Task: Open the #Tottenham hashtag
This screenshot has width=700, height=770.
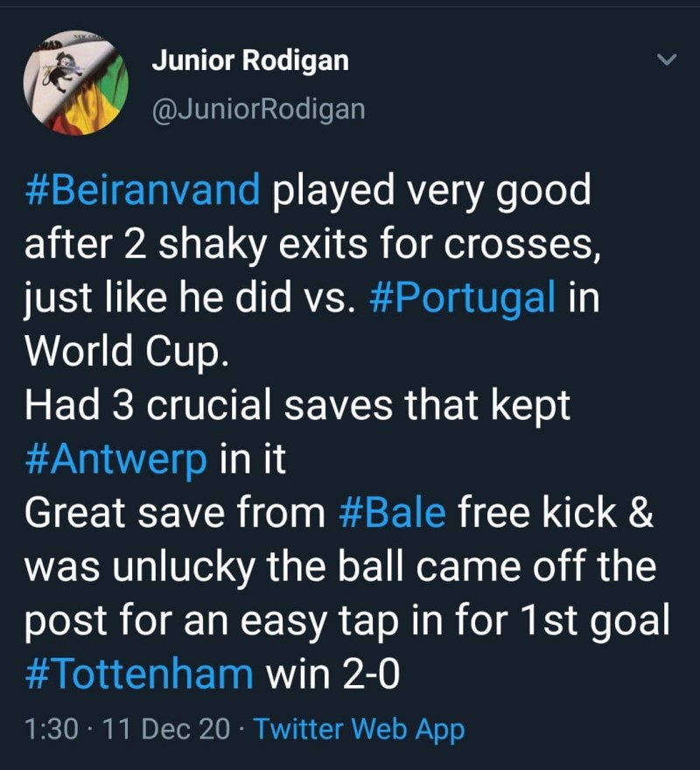Action: (x=138, y=675)
